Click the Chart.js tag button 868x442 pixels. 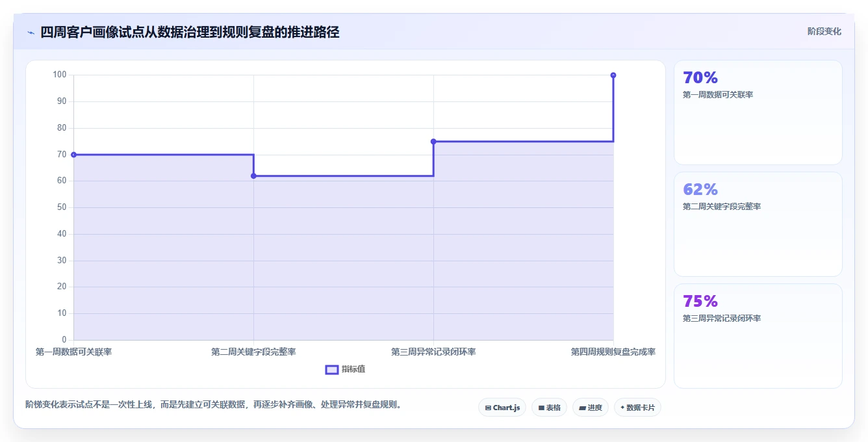pyautogui.click(x=502, y=408)
